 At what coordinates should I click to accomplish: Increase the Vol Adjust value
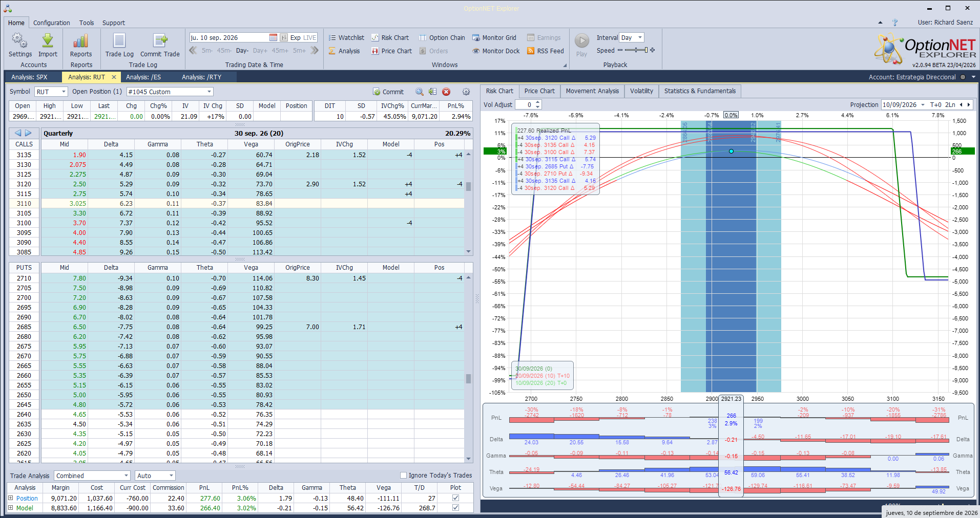click(537, 102)
